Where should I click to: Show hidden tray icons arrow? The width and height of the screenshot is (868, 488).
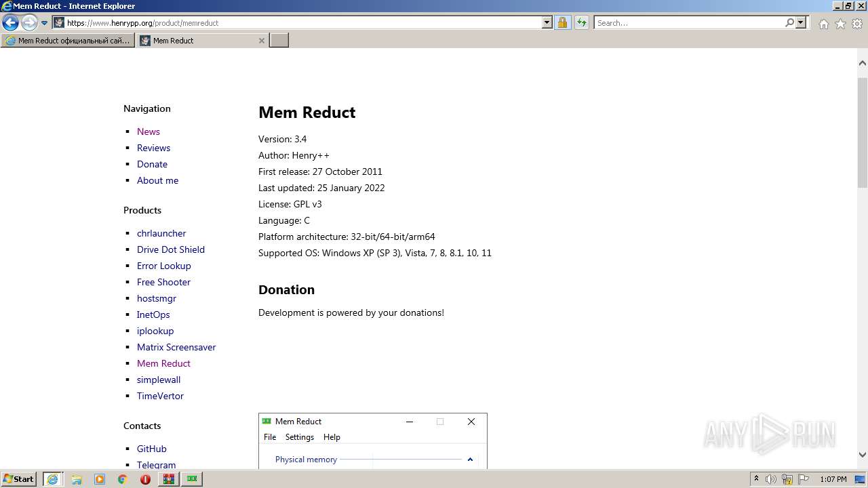pos(756,479)
